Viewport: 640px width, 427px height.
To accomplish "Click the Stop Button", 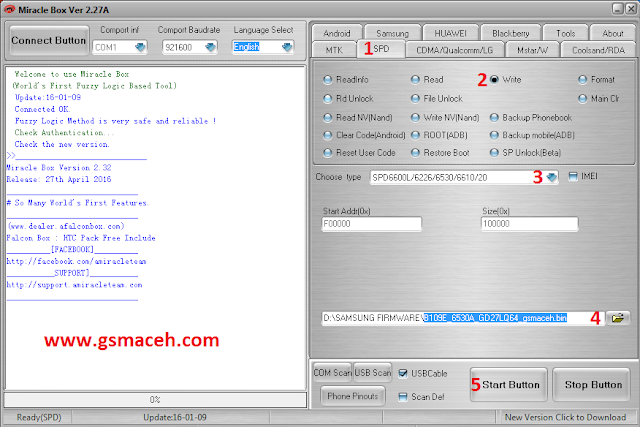I will (591, 385).
